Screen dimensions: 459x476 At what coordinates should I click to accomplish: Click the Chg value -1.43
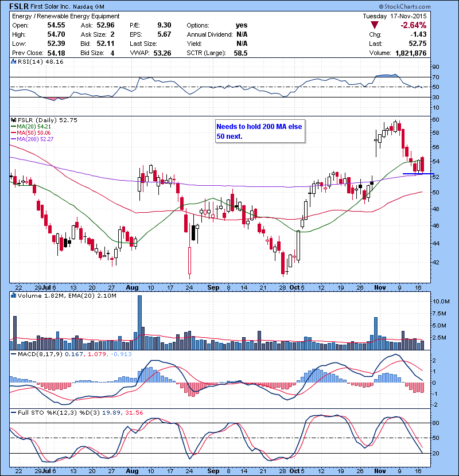point(417,34)
